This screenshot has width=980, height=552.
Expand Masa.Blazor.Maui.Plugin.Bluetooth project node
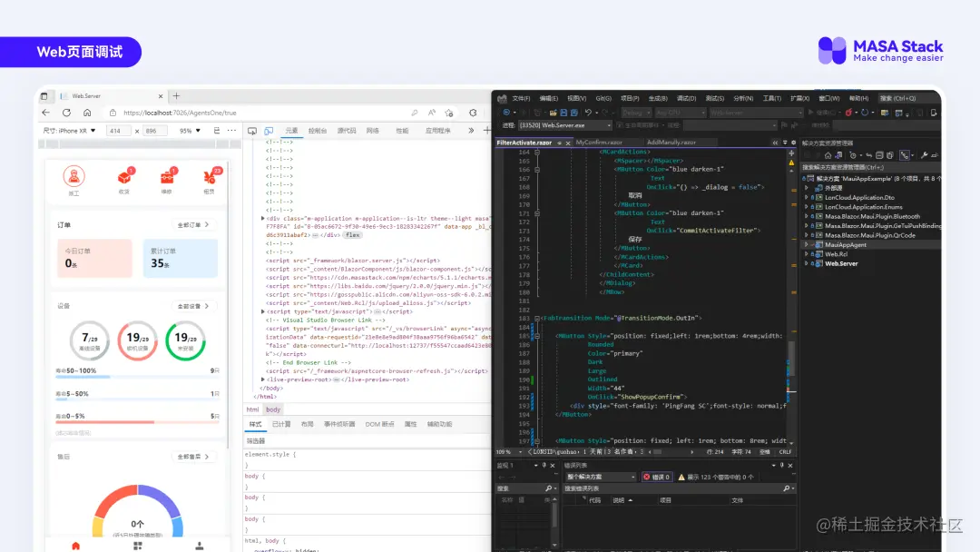[807, 216]
